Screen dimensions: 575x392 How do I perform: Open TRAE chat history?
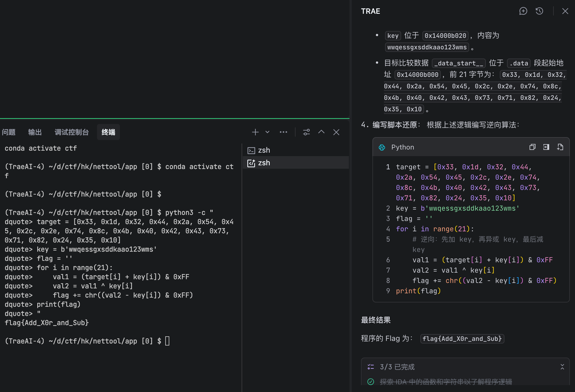pyautogui.click(x=539, y=11)
